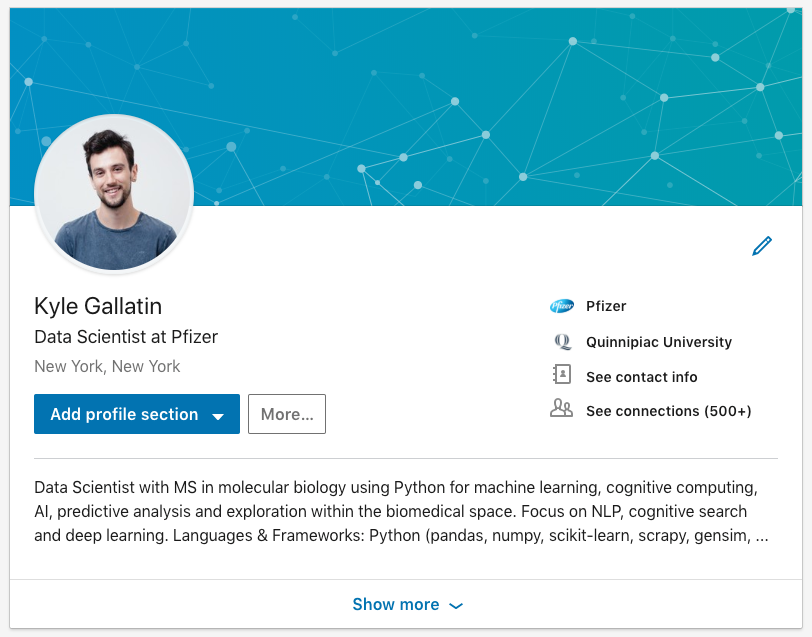Click the Quinnipiac University Q logo

pos(562,342)
